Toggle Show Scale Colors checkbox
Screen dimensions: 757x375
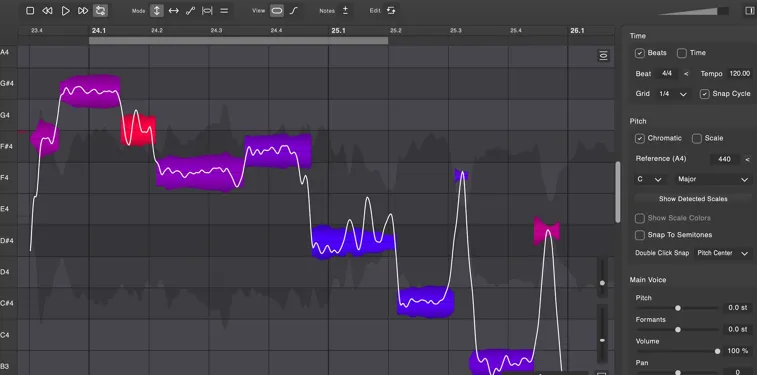[x=640, y=218]
